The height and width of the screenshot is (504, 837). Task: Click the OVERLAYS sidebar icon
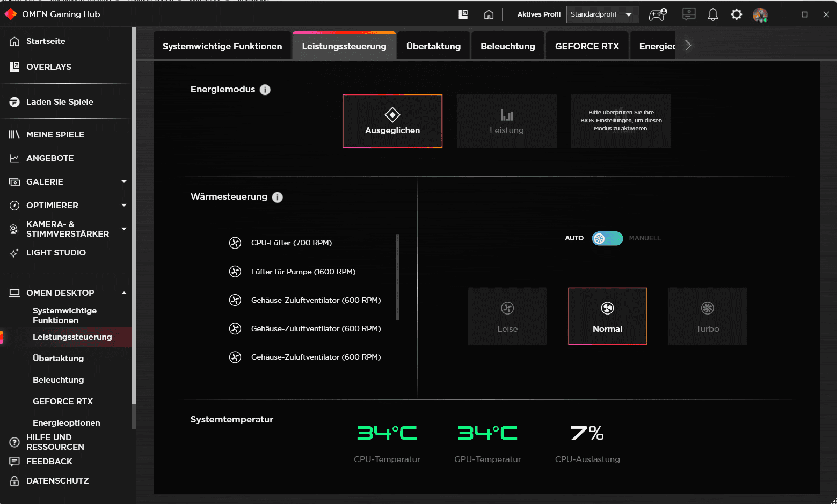(x=14, y=67)
